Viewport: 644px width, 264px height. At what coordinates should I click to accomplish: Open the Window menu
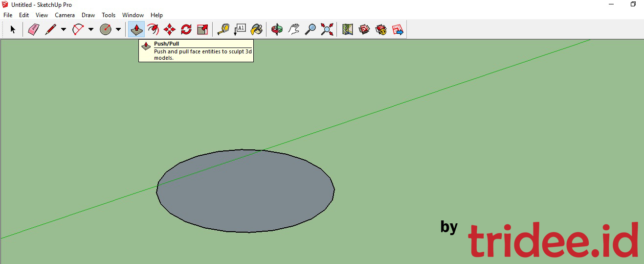(133, 15)
